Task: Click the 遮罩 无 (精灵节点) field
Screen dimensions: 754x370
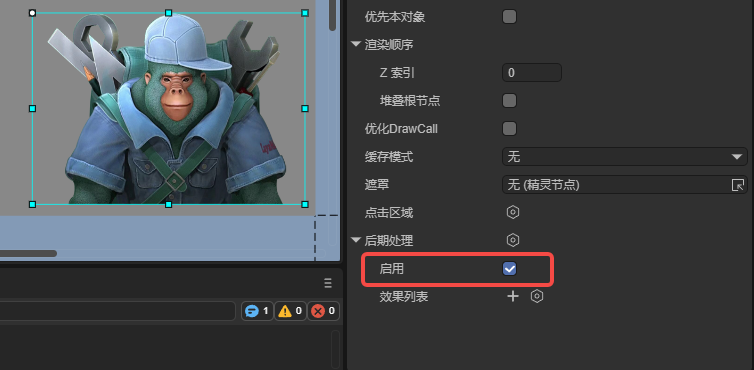Action: click(625, 185)
